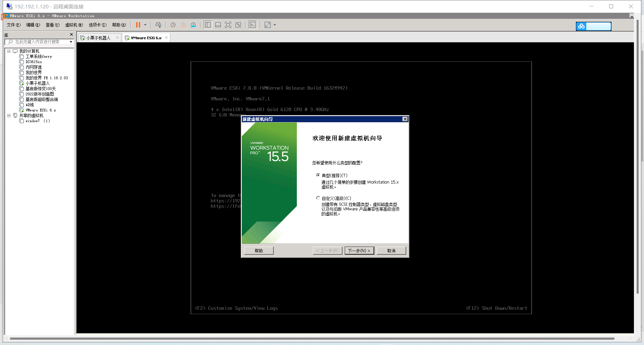Click the library search input field
The height and width of the screenshot is (345, 644).
click(37, 42)
